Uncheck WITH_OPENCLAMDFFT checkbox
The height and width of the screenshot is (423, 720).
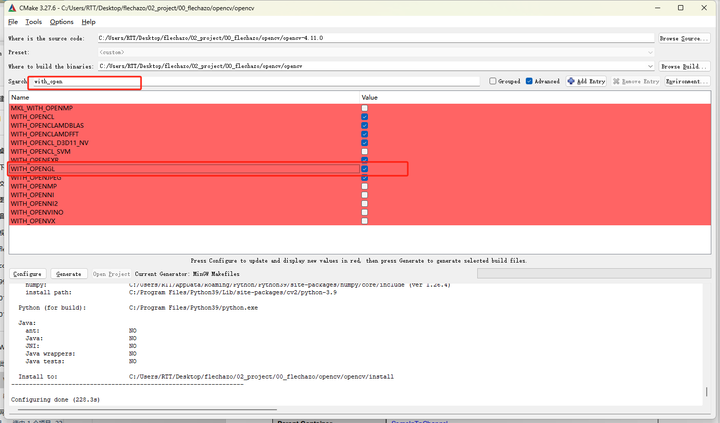point(365,134)
